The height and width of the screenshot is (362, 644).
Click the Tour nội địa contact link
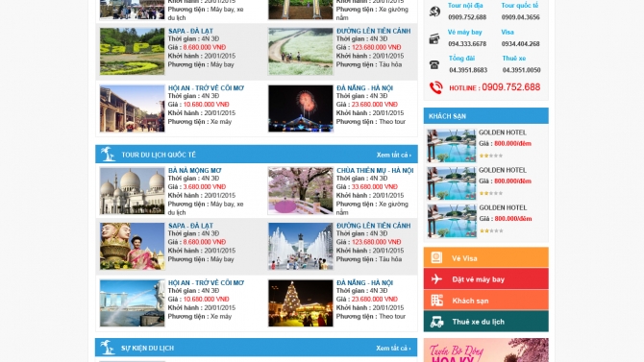pos(465,6)
